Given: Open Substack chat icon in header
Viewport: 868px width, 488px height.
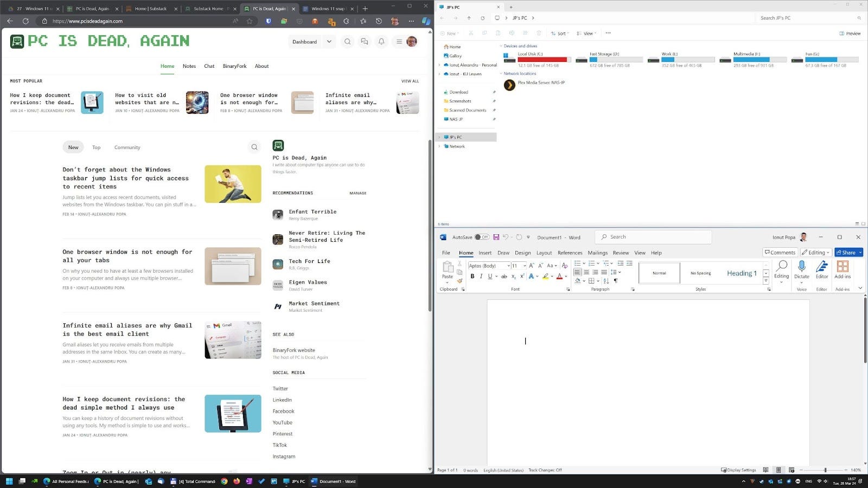Looking at the screenshot, I should (x=365, y=42).
